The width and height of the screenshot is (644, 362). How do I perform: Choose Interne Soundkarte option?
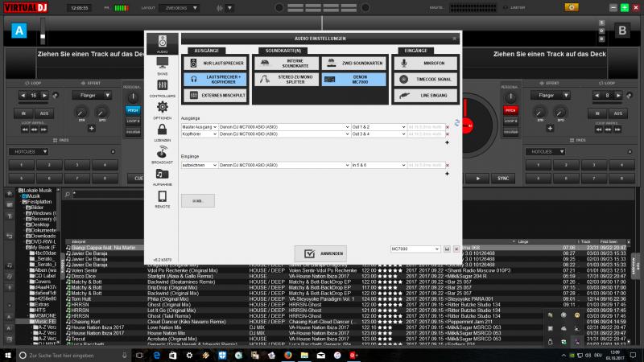click(x=287, y=64)
